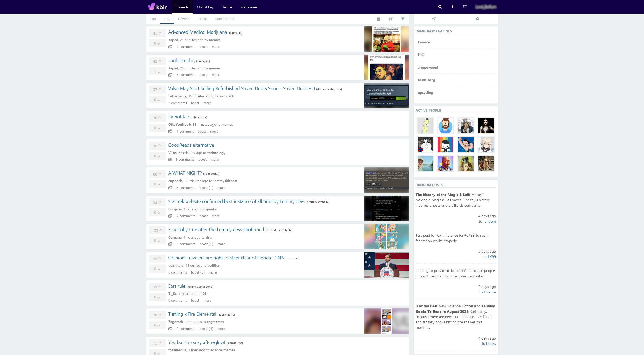Open the sidebar settings gear icon
The width and height of the screenshot is (644, 355).
[477, 19]
